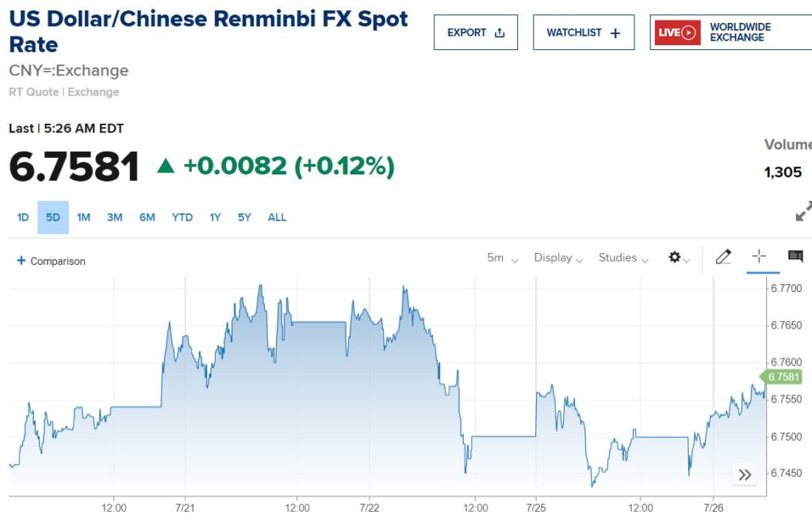Open the Worldwide Exchange link
This screenshot has width=812, height=522.
coord(740,33)
